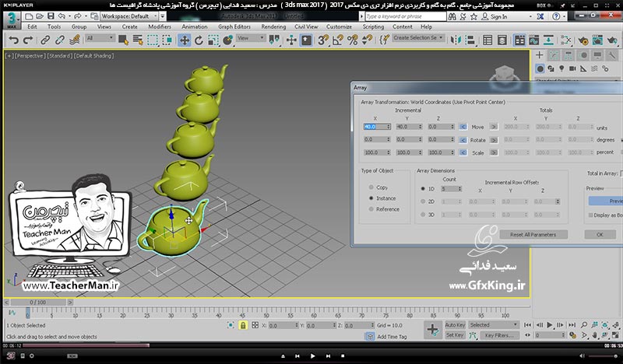The height and width of the screenshot is (364, 623).
Task: Open Create Selection Set dropdown
Action: (418, 37)
